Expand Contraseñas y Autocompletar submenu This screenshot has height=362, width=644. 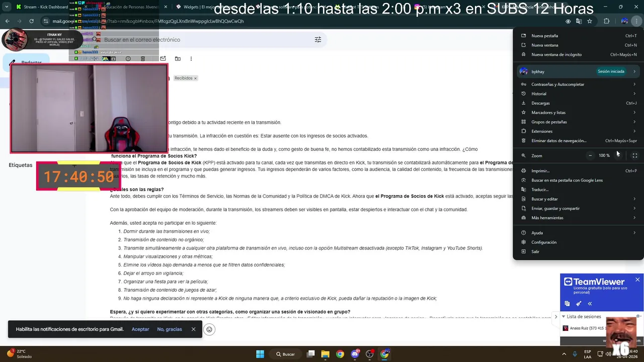[579, 84]
